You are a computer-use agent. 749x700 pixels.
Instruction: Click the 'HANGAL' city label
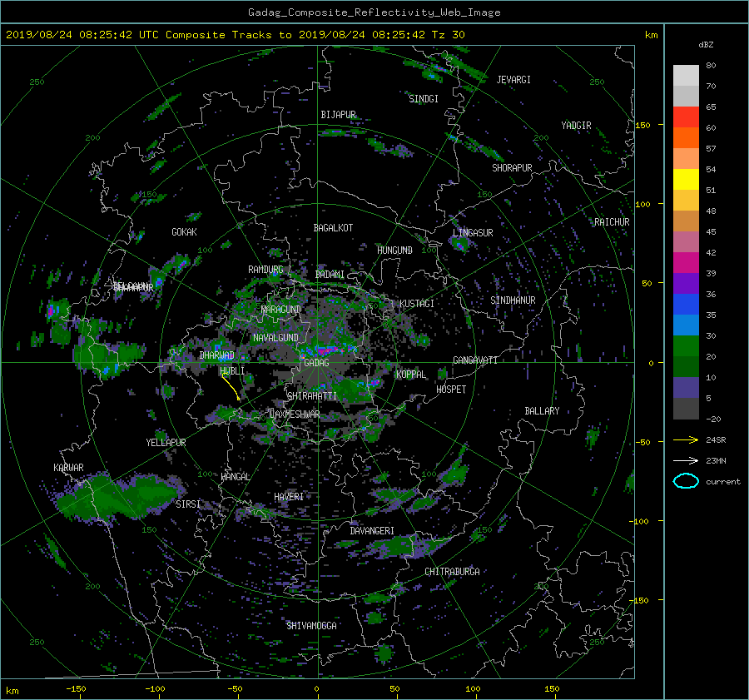(x=236, y=477)
